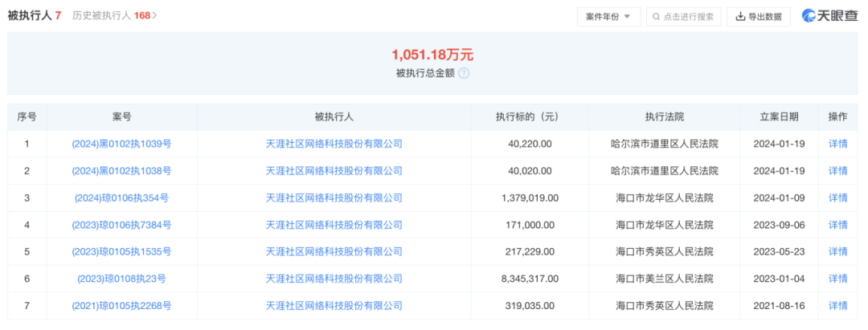Viewport: 868px width, 330px height.
Task: Click 天涯社区网络科技股份有限公司 in row 2
Action: 334,171
